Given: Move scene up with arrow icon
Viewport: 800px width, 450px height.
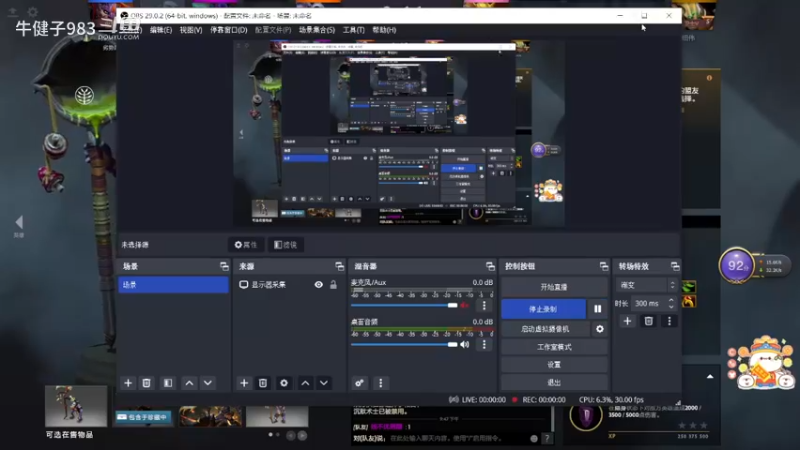Looking at the screenshot, I should 189,383.
